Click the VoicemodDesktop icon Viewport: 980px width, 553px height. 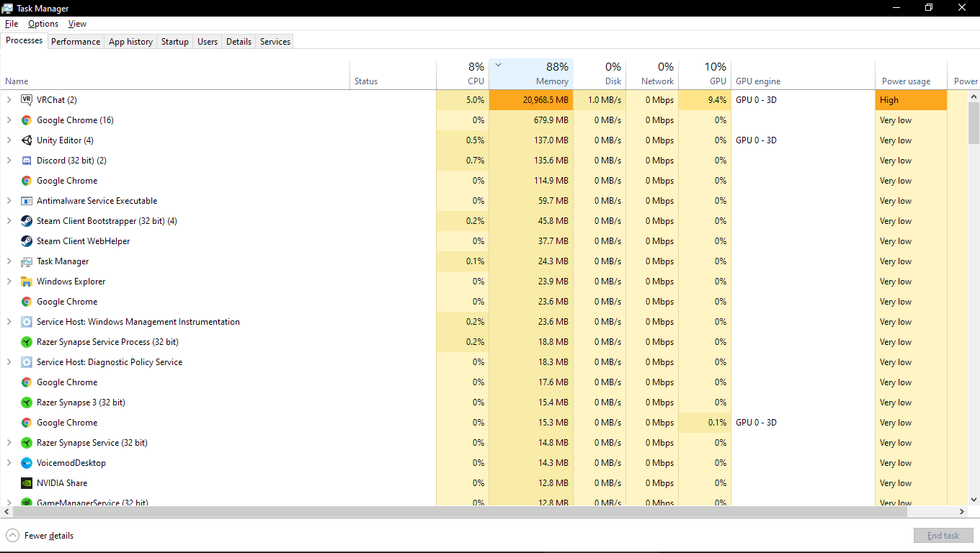pyautogui.click(x=27, y=463)
